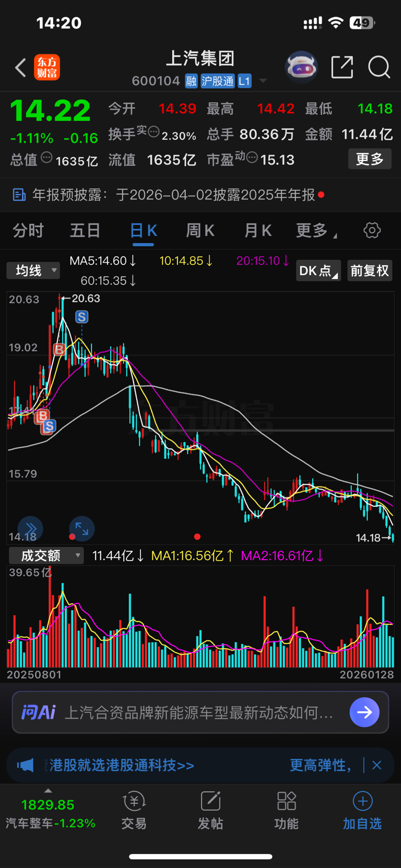
Task: Select the 日K tab
Action: pyautogui.click(x=143, y=231)
